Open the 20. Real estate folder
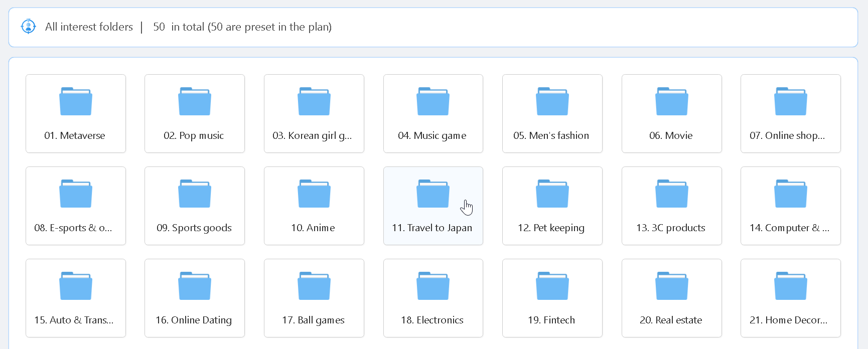The width and height of the screenshot is (868, 349). tap(671, 298)
